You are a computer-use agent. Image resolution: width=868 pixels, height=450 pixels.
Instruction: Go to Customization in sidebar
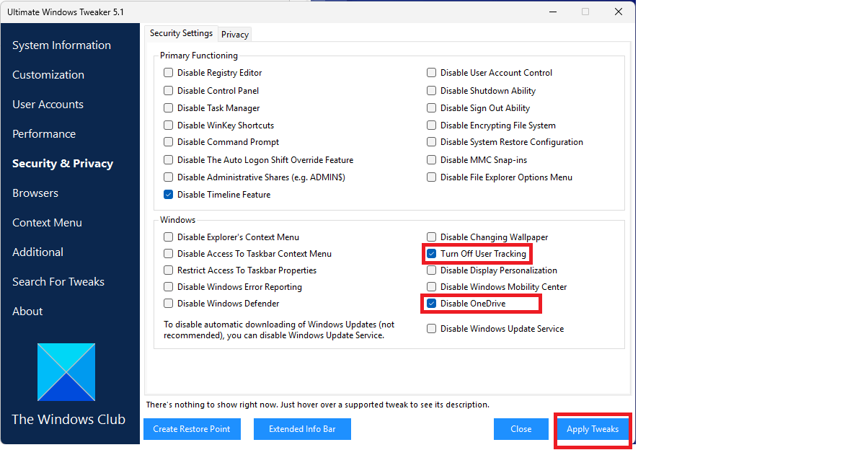[x=48, y=75]
